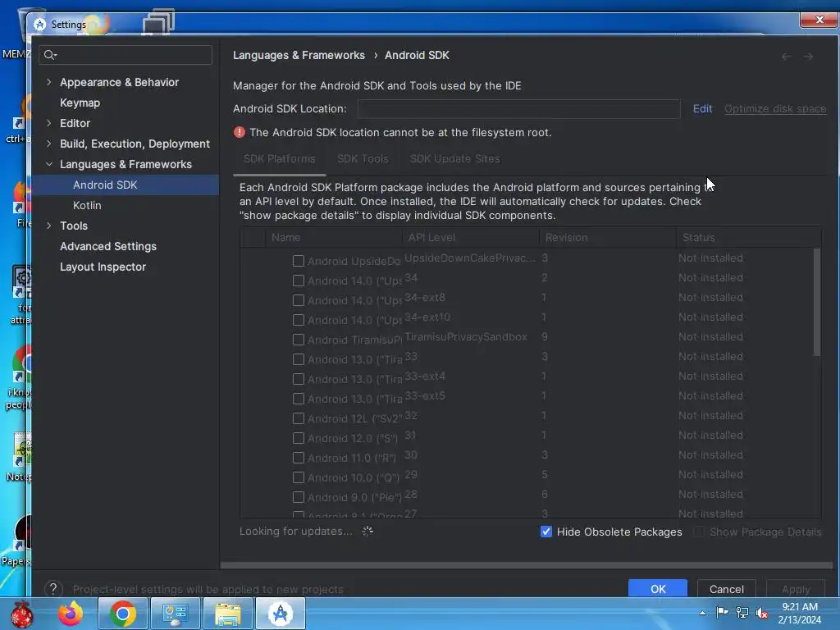Open Advanced Settings page
The height and width of the screenshot is (630, 840).
click(x=108, y=246)
